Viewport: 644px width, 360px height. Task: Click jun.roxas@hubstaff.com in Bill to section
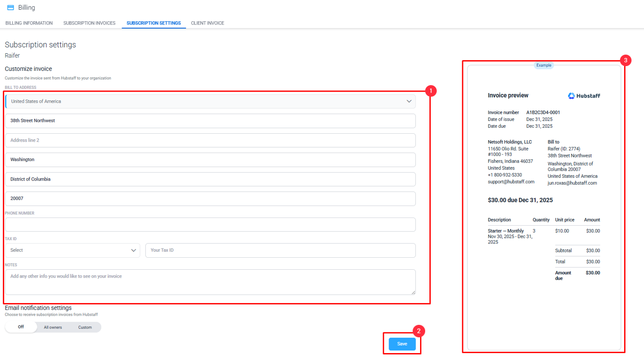point(572,183)
